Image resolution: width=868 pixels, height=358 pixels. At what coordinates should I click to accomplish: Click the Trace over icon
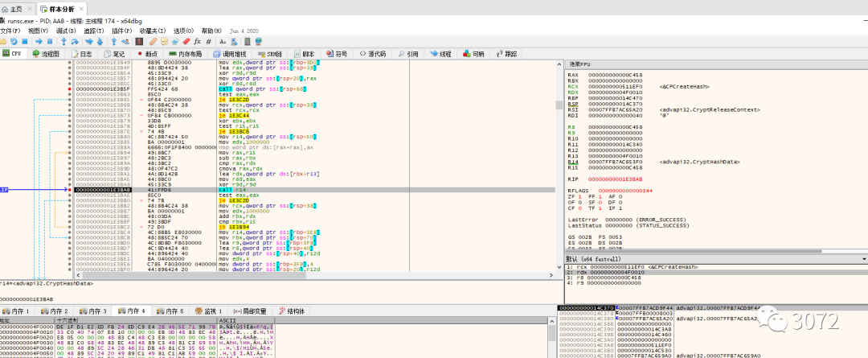click(100, 42)
